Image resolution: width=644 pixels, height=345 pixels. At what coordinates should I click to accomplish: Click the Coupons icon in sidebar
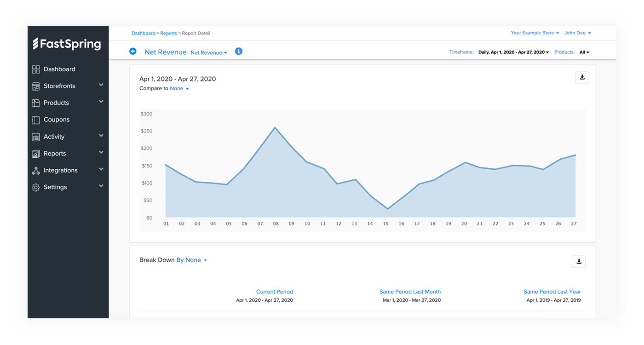click(x=36, y=120)
